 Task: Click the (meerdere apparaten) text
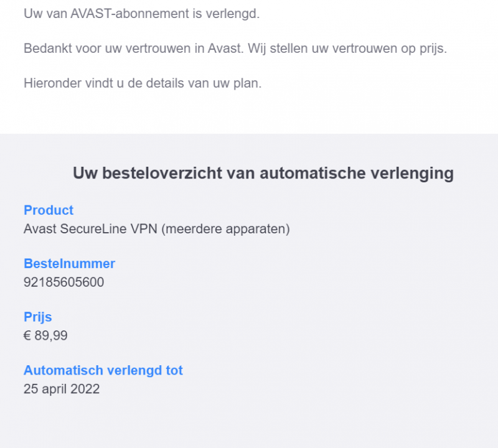coord(225,229)
